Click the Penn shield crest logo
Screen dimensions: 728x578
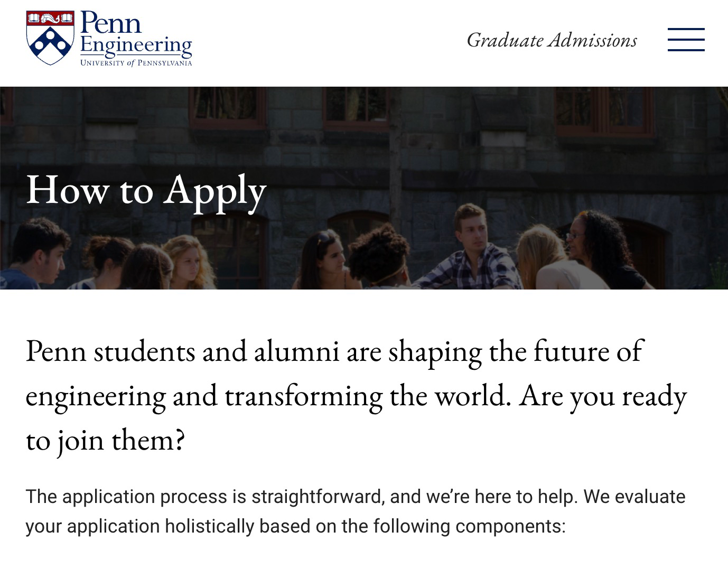tap(50, 38)
